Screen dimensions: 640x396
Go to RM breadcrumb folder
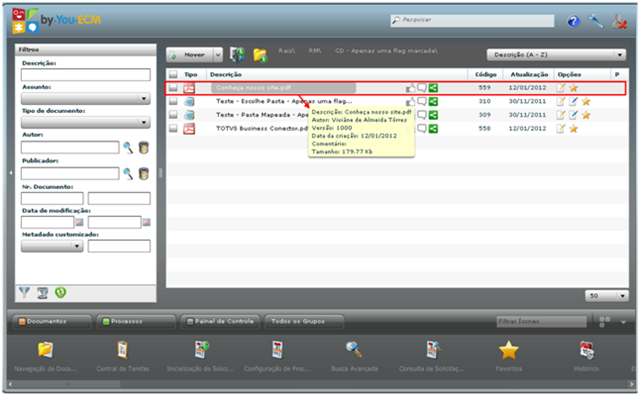point(315,51)
